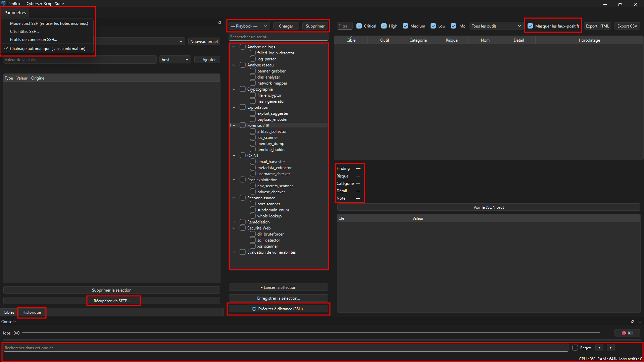
Task: Expand Évaluation de vulnérabilités category
Action: coord(234,252)
